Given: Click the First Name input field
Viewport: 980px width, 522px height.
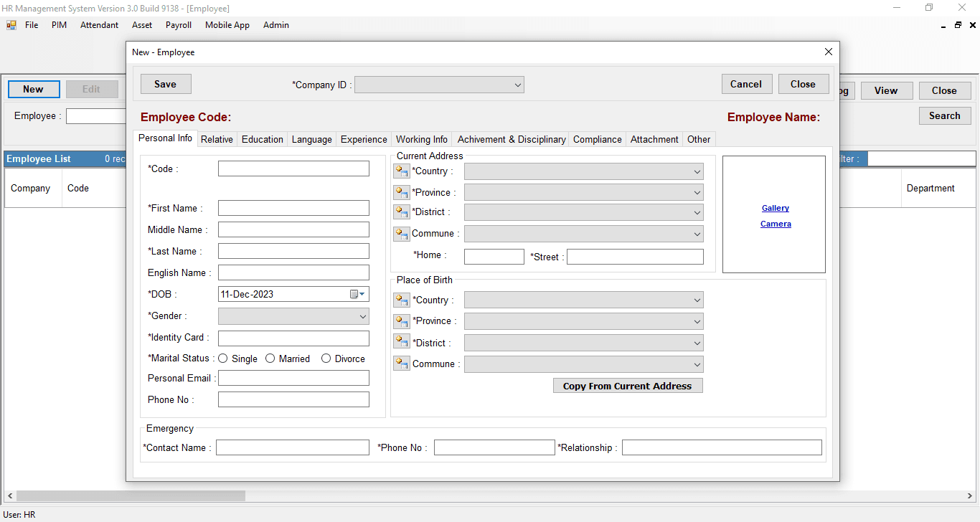Looking at the screenshot, I should click(x=293, y=208).
